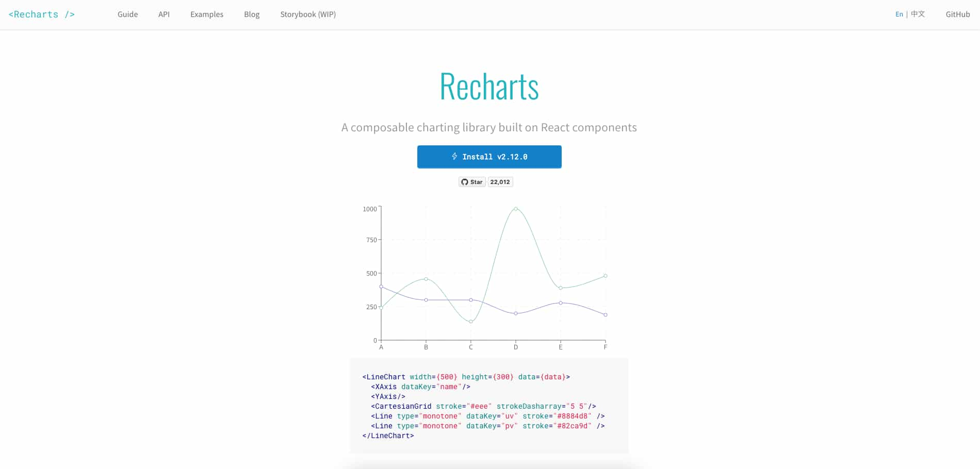Viewport: 980px width, 469px height.
Task: Click the GitHub Star button
Action: click(x=472, y=182)
